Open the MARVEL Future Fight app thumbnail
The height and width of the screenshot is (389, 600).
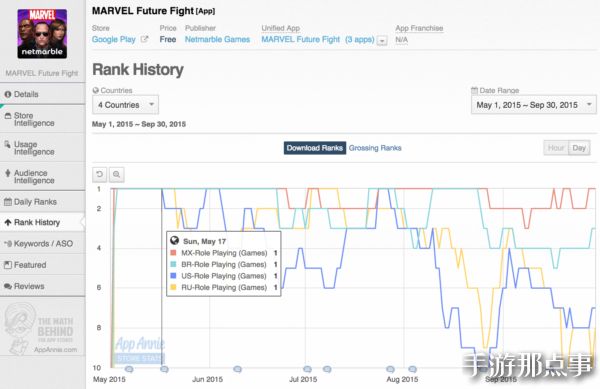click(42, 34)
